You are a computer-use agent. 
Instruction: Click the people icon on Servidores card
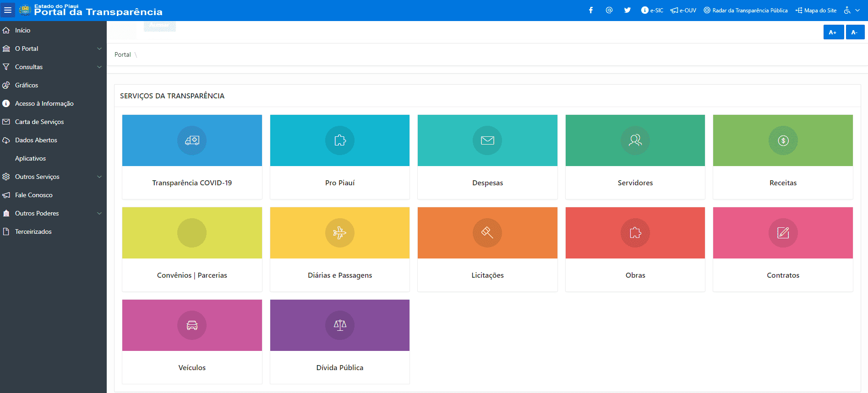coord(635,140)
